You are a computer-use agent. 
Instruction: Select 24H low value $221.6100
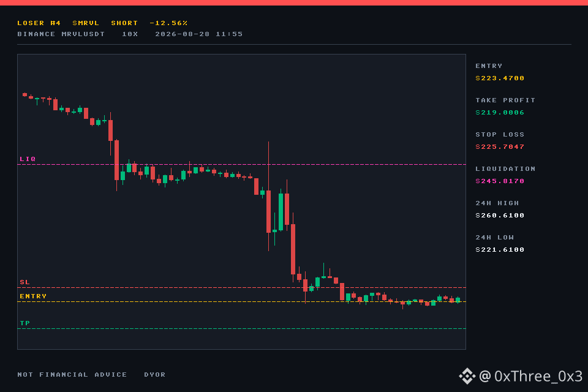point(500,250)
